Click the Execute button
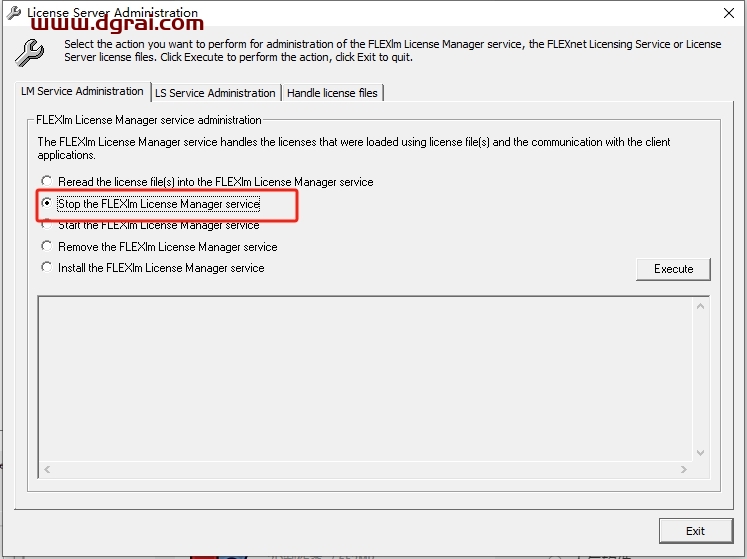The height and width of the screenshot is (559, 747). pyautogui.click(x=673, y=269)
